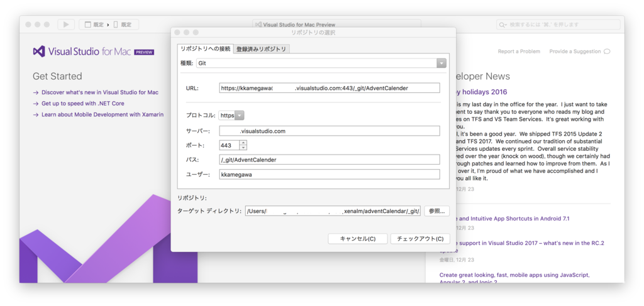Screen dimensions: 644x306
Task: Click the Report a Problem link
Action: 519,52
